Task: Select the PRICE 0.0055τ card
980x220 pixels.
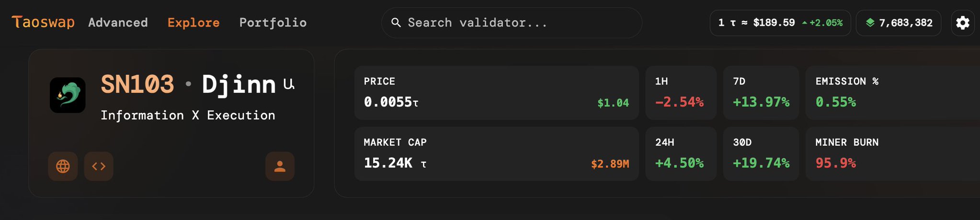Action: point(496,93)
